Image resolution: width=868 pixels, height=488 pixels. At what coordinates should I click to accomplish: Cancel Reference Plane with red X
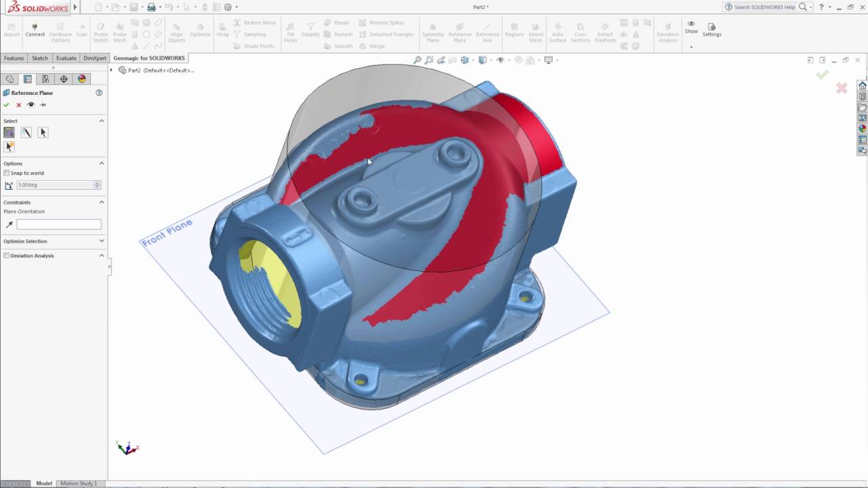coord(19,105)
